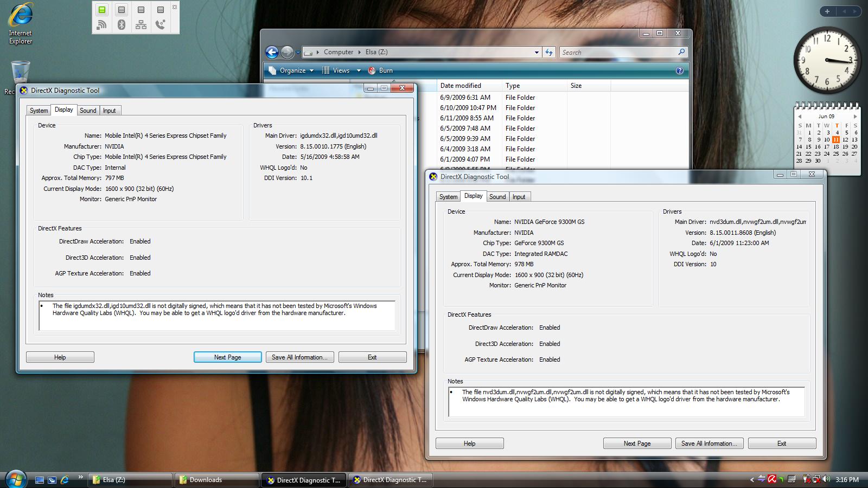Screen dimensions: 868x488
Task: Click Switch between windows in Quick Launch
Action: coord(52,480)
